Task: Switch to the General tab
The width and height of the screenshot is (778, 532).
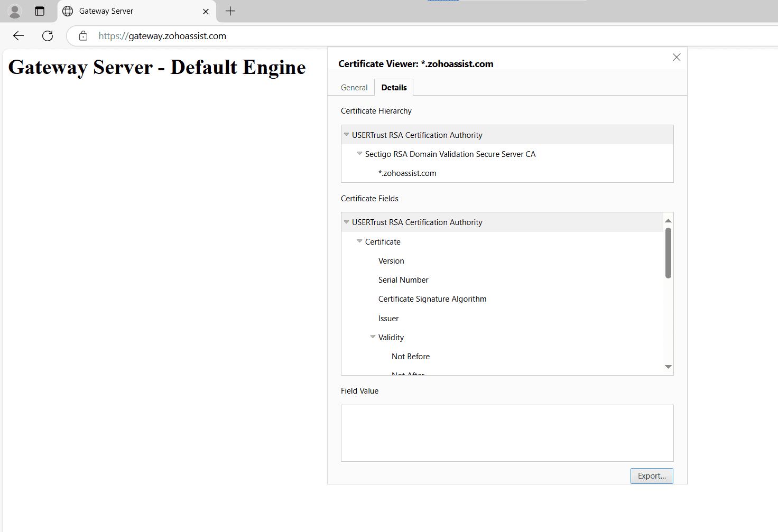Action: tap(354, 87)
